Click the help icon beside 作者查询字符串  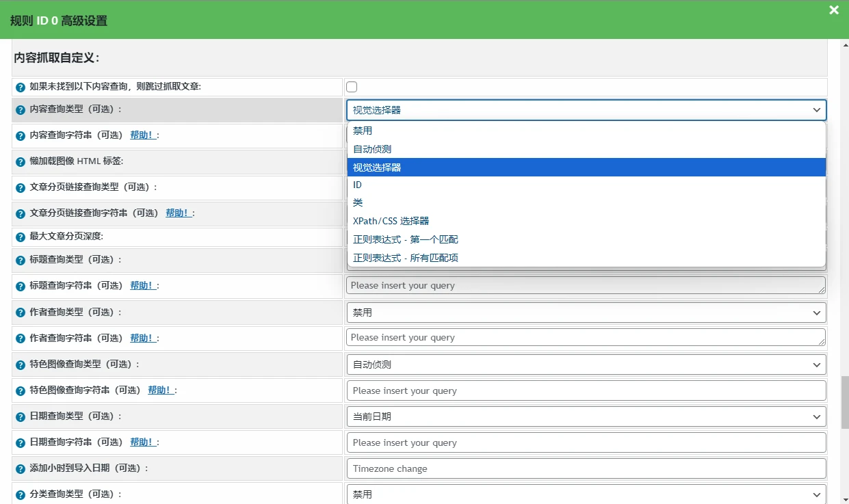[18, 338]
